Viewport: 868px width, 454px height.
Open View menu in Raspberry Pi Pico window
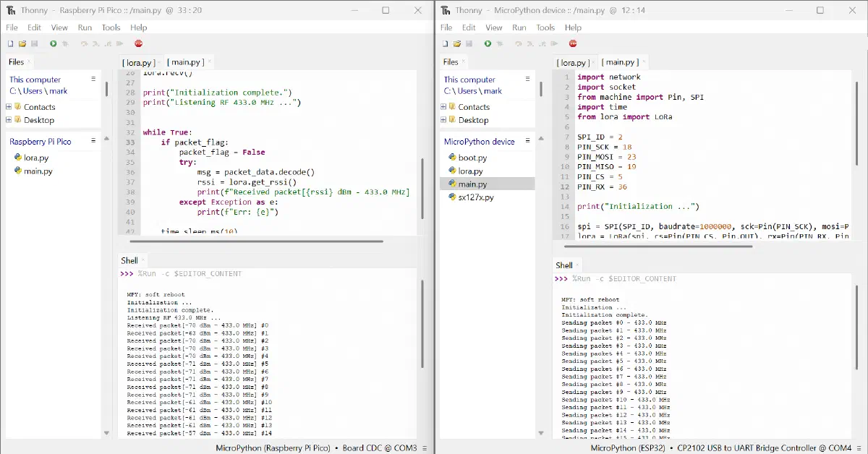(59, 27)
